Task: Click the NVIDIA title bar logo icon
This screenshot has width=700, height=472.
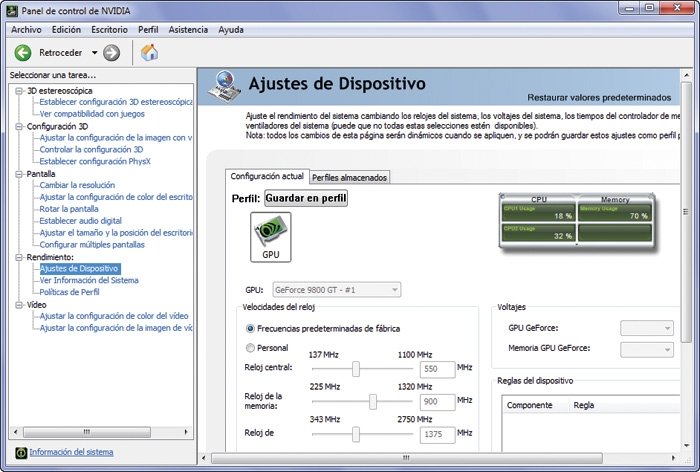Action: coord(11,11)
